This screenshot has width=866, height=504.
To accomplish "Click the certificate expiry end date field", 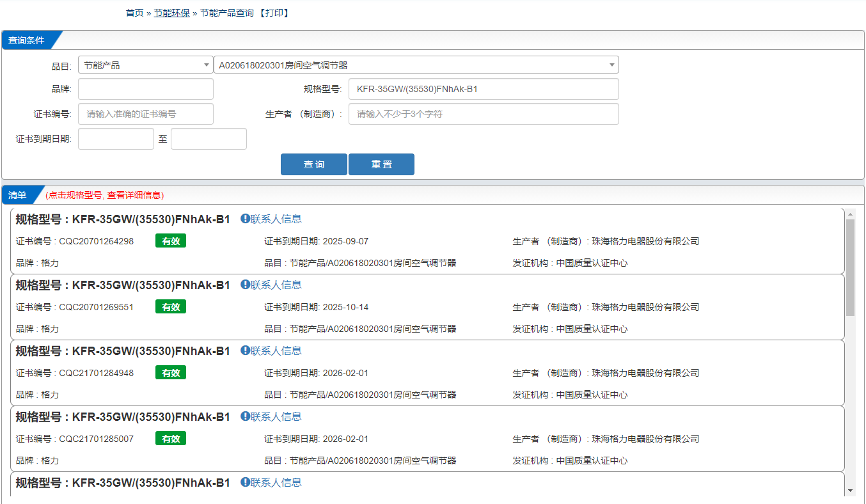I will (x=209, y=139).
